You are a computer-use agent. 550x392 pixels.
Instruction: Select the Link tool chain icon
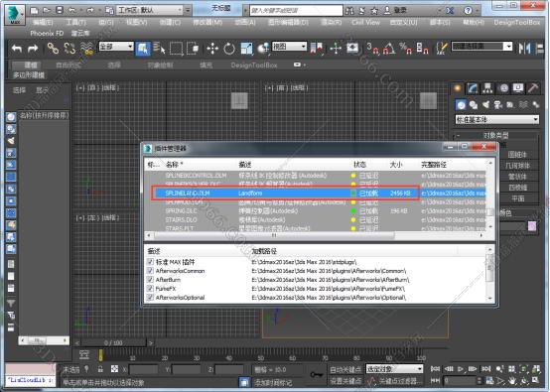point(53,48)
